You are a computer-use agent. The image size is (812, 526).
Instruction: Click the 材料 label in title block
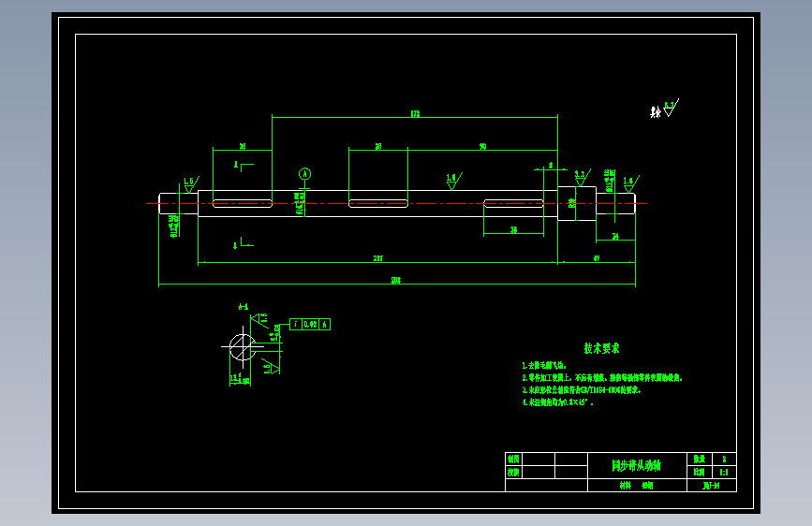click(x=626, y=485)
